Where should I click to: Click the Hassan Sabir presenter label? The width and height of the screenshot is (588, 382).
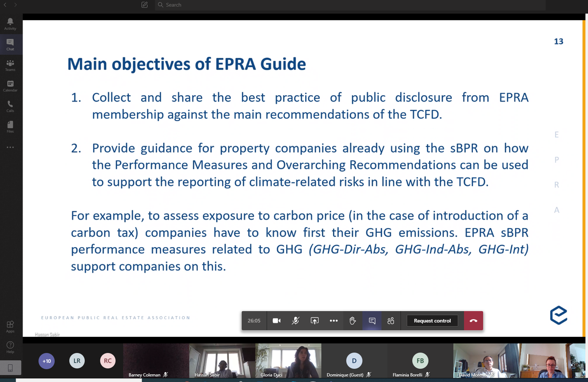pyautogui.click(x=47, y=334)
